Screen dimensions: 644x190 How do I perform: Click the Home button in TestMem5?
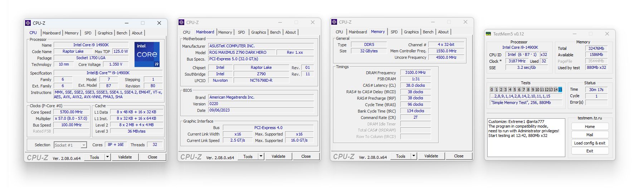coord(590,127)
